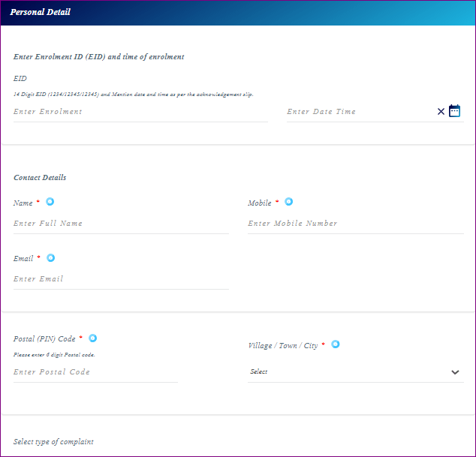Select the Enter Full Name field
This screenshot has height=457, width=476.
pos(120,224)
